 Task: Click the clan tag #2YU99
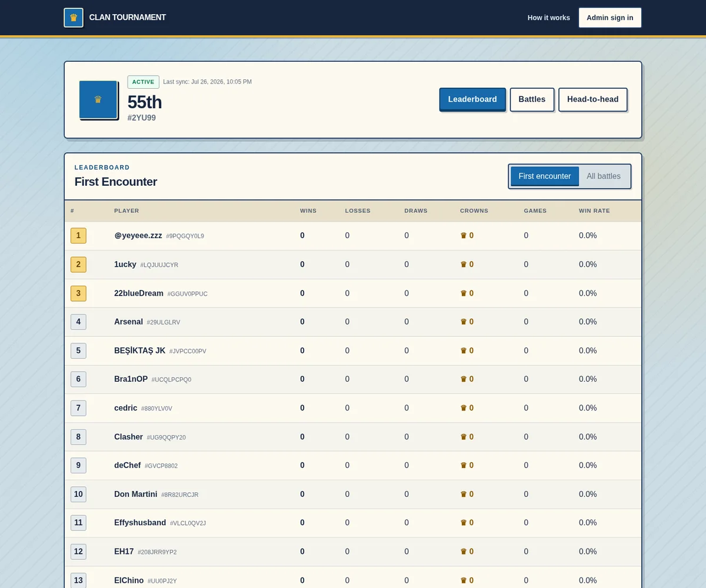[142, 118]
